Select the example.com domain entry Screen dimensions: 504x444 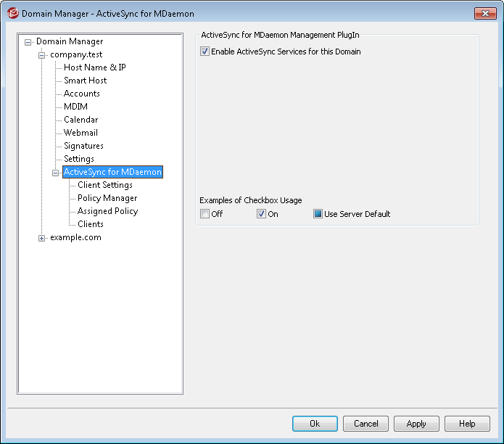[75, 237]
